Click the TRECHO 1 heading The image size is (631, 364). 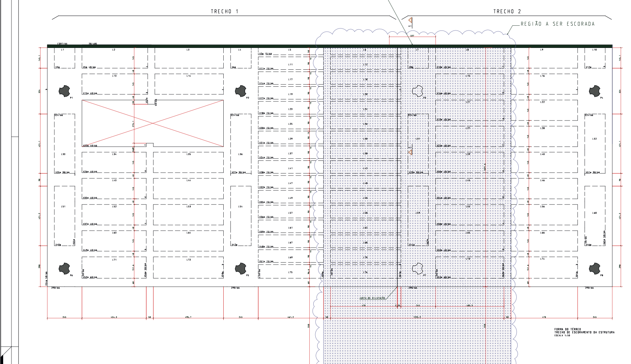coord(224,11)
